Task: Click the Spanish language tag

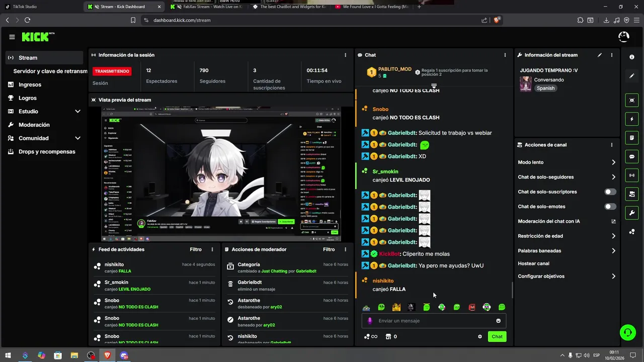Action: point(545,88)
